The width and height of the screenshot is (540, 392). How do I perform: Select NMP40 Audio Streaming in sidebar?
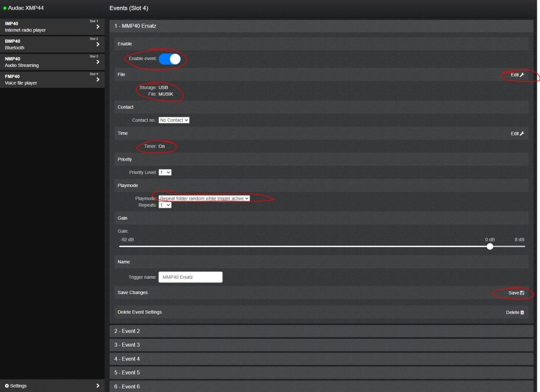[47, 62]
